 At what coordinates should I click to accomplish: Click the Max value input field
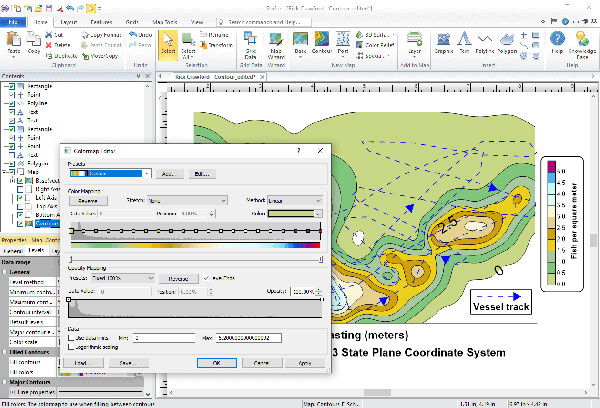click(x=249, y=338)
